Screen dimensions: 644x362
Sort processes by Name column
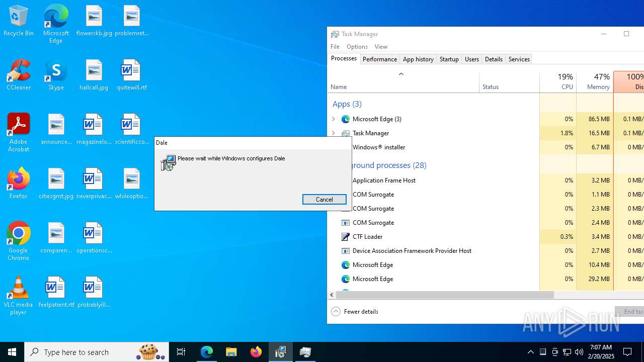(403, 82)
